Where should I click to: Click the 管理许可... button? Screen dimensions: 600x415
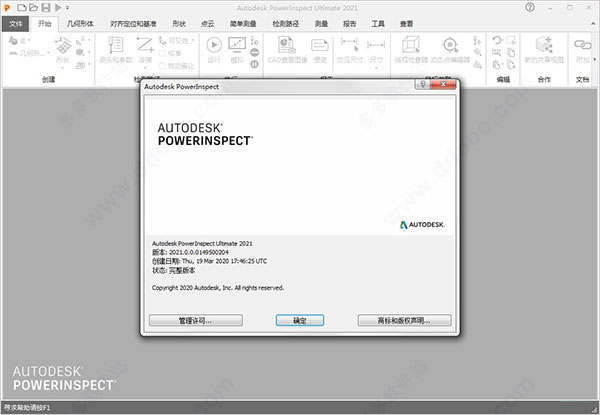click(x=196, y=321)
